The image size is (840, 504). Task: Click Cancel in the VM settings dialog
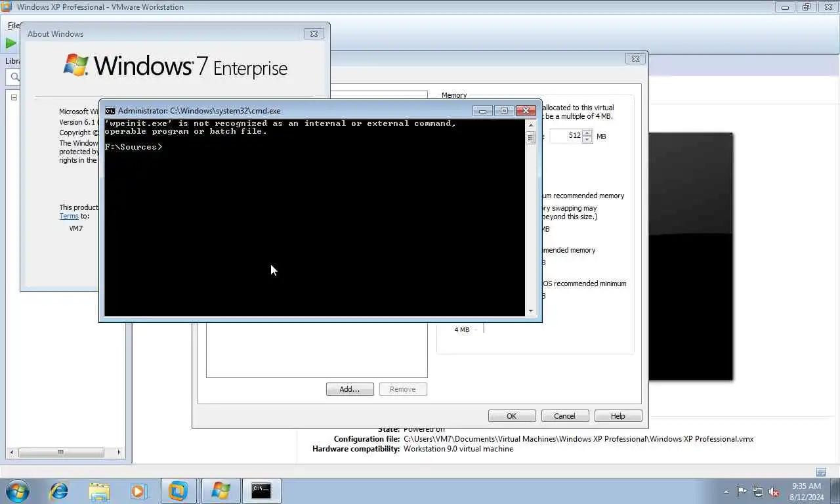pos(564,416)
